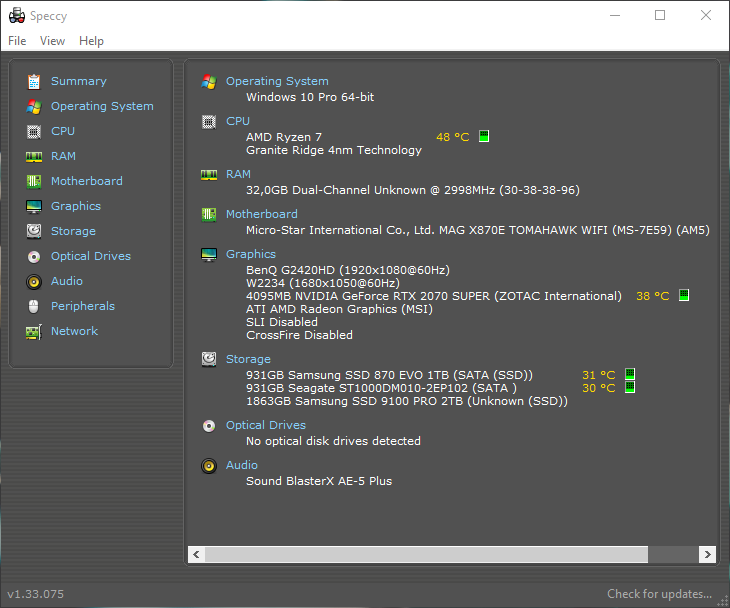Select Operating System label in the sidebar
The width and height of the screenshot is (730, 608).
[x=102, y=106]
